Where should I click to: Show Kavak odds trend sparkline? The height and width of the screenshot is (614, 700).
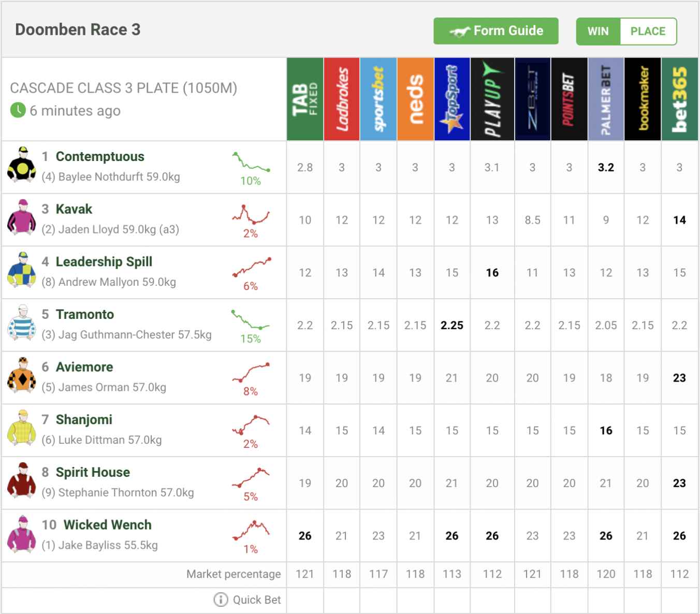pos(251,214)
